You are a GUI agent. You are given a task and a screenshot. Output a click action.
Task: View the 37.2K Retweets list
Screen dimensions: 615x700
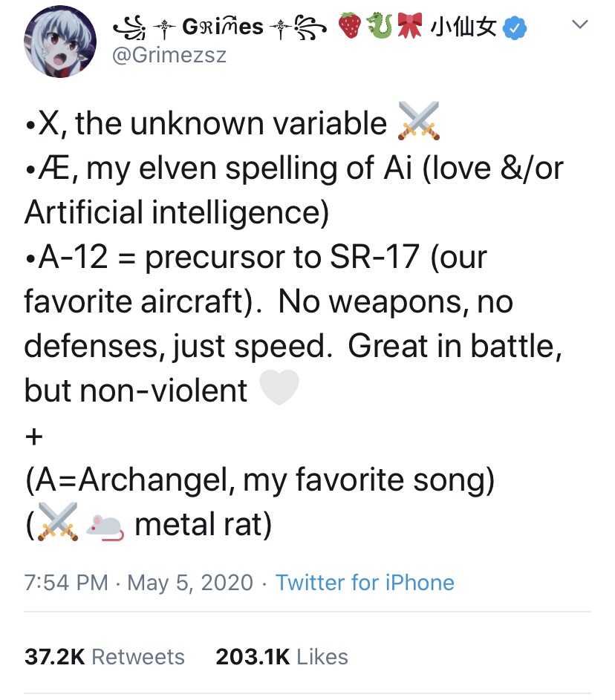pyautogui.click(x=105, y=656)
